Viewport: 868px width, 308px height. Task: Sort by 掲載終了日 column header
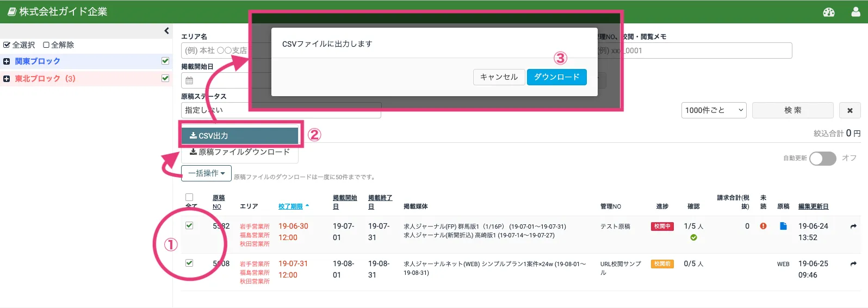(x=380, y=202)
